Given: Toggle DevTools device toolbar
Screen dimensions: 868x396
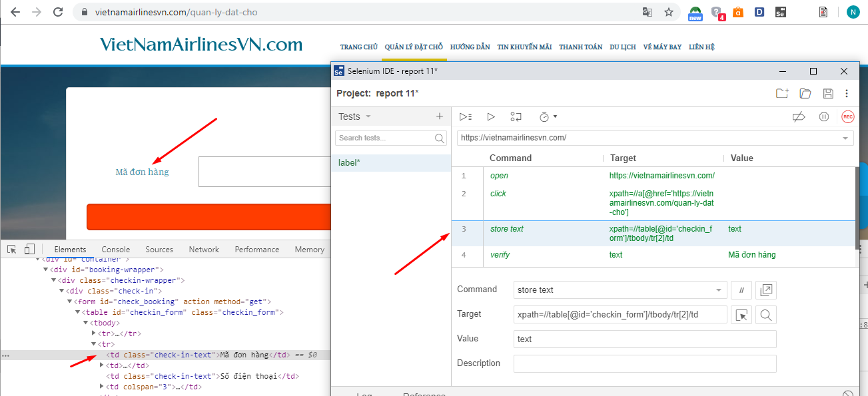Looking at the screenshot, I should tap(29, 249).
